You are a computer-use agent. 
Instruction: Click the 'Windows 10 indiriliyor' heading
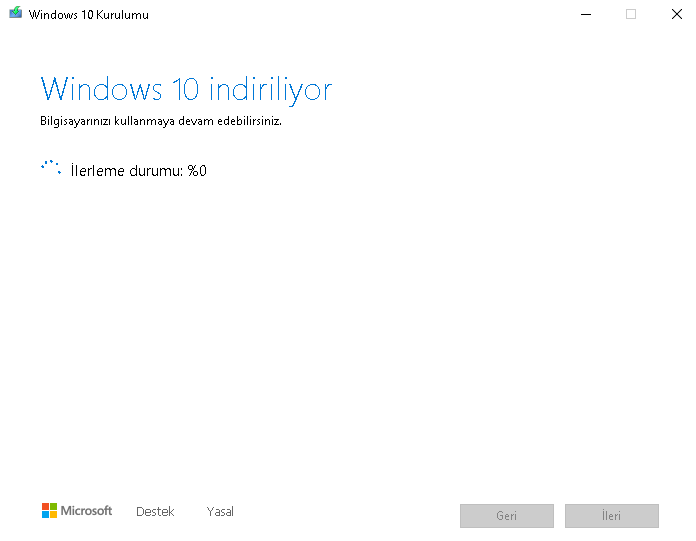tap(186, 89)
